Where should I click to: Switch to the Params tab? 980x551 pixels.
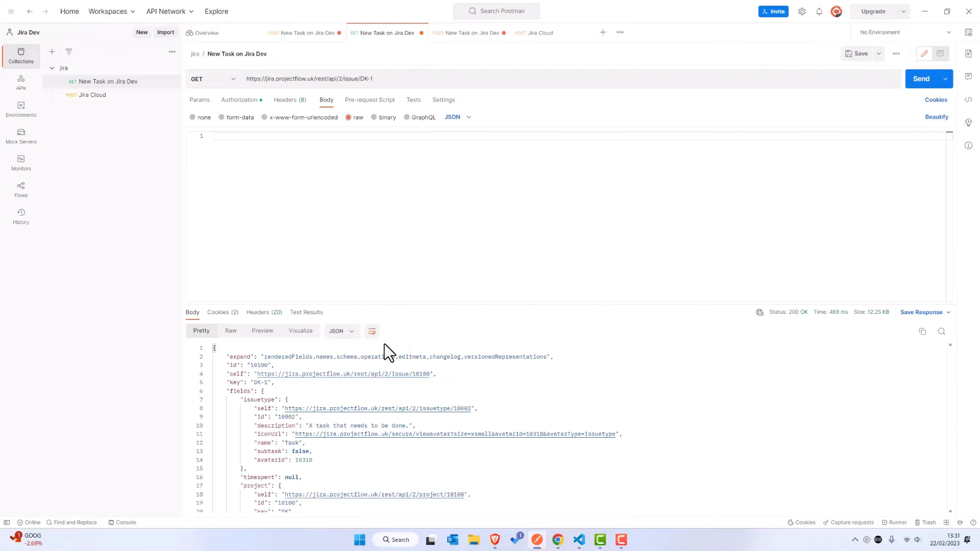click(200, 100)
